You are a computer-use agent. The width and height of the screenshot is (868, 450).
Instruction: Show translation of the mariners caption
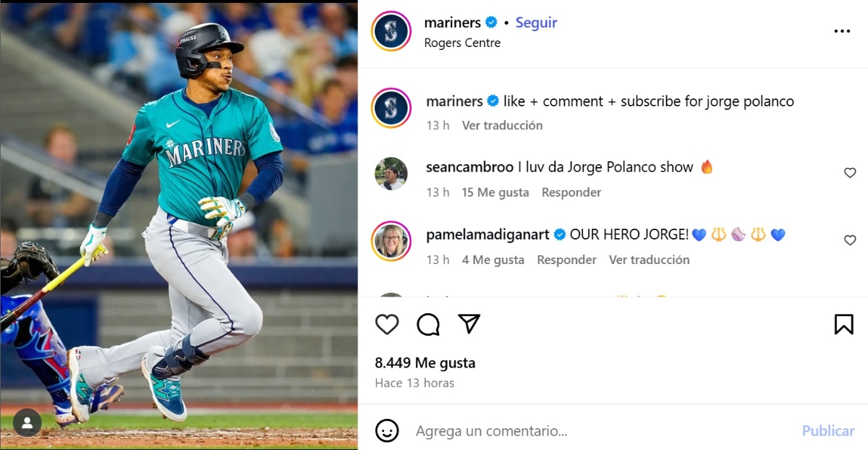[502, 125]
